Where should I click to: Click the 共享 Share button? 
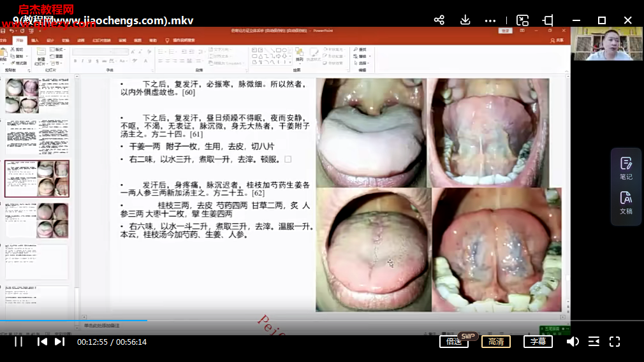point(557,40)
